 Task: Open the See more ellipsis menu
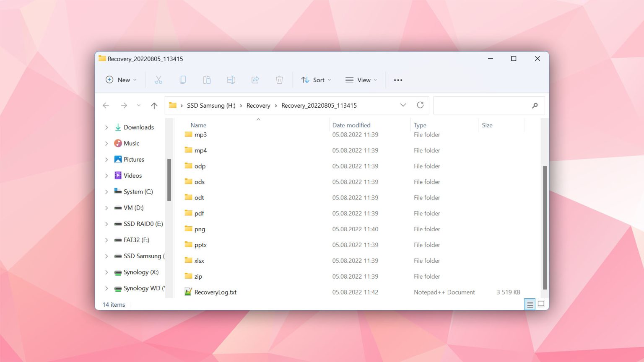tap(397, 80)
